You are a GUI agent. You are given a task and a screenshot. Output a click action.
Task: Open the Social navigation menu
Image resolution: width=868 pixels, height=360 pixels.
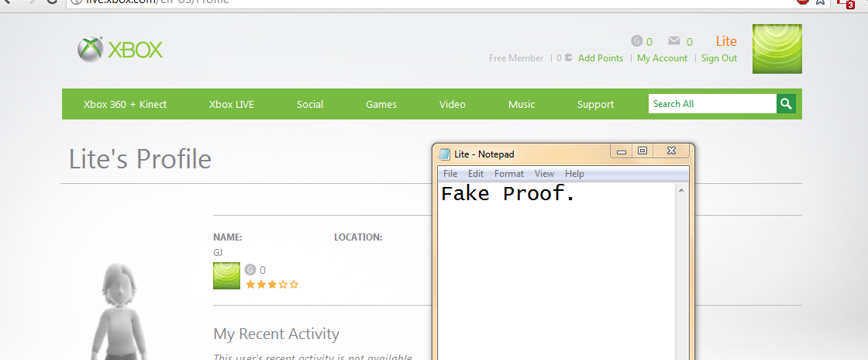(310, 104)
